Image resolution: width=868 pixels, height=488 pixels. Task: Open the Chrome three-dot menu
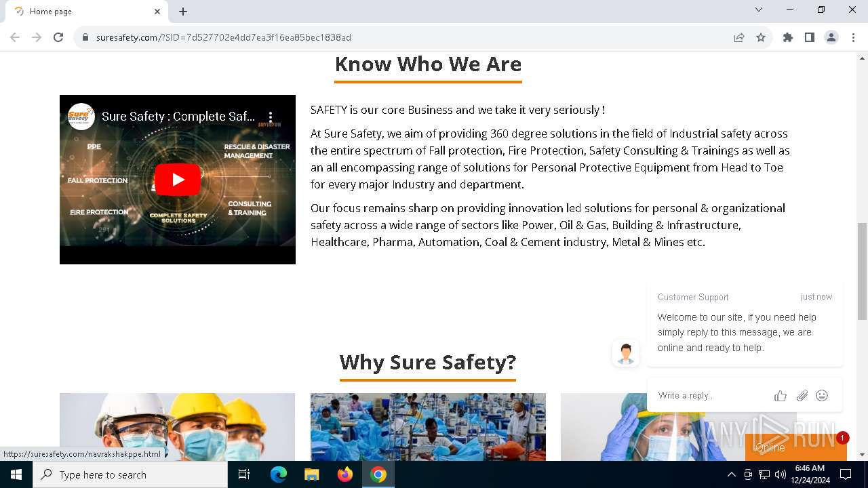(853, 37)
